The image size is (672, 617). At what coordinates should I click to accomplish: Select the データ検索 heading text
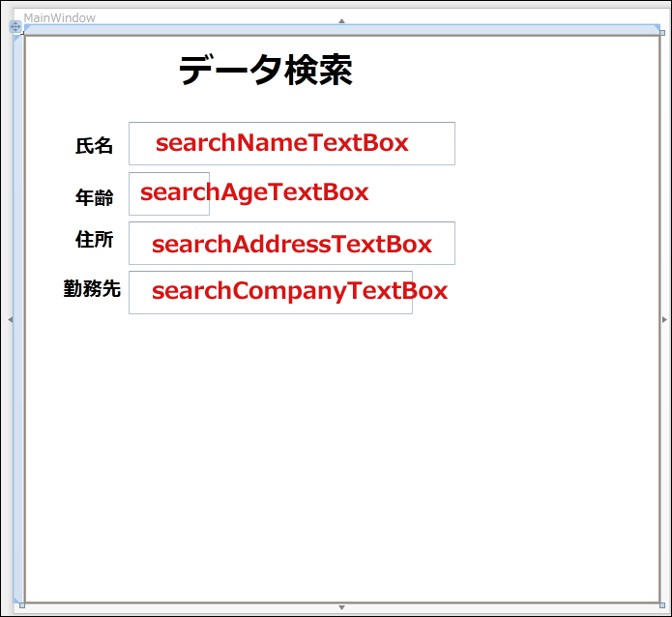click(x=266, y=70)
